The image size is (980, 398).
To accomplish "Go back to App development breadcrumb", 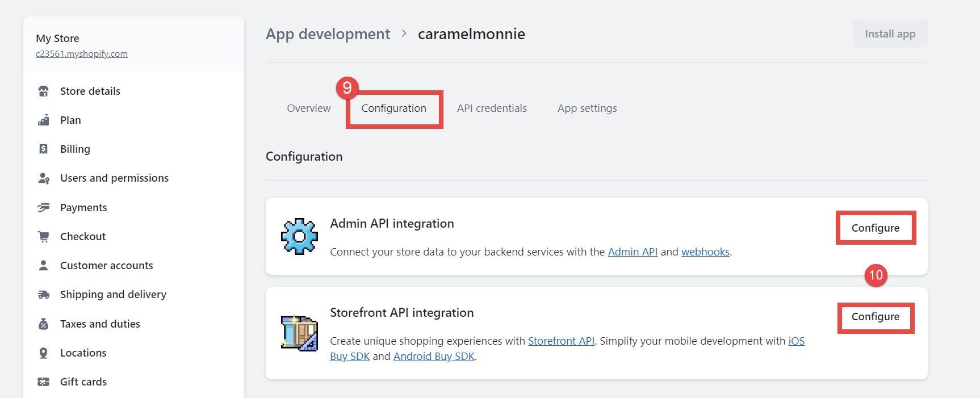I will coord(328,34).
